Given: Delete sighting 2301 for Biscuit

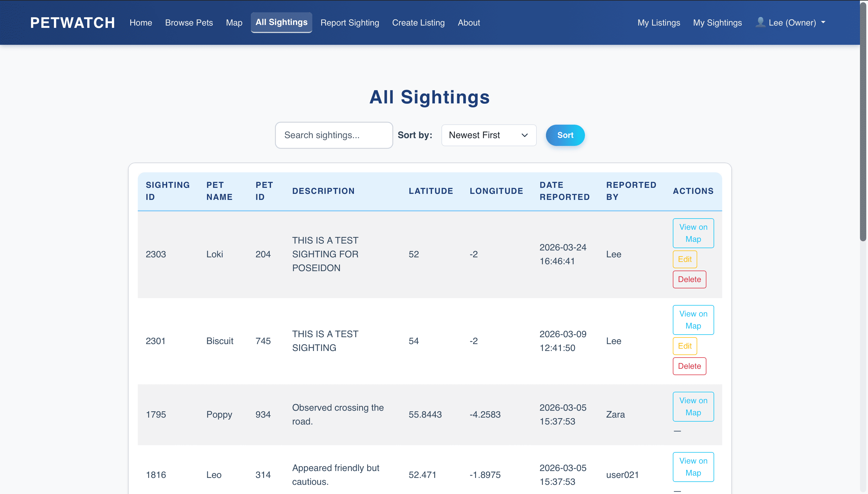Looking at the screenshot, I should coord(689,366).
